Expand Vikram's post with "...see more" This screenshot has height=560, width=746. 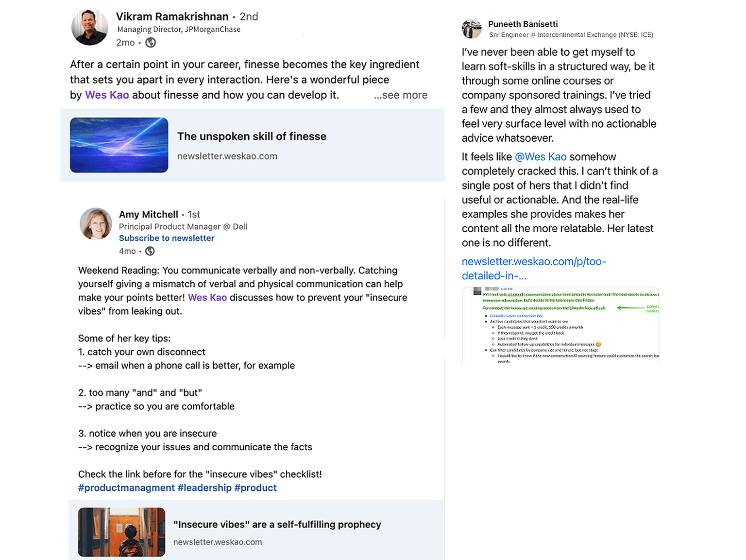tap(401, 95)
